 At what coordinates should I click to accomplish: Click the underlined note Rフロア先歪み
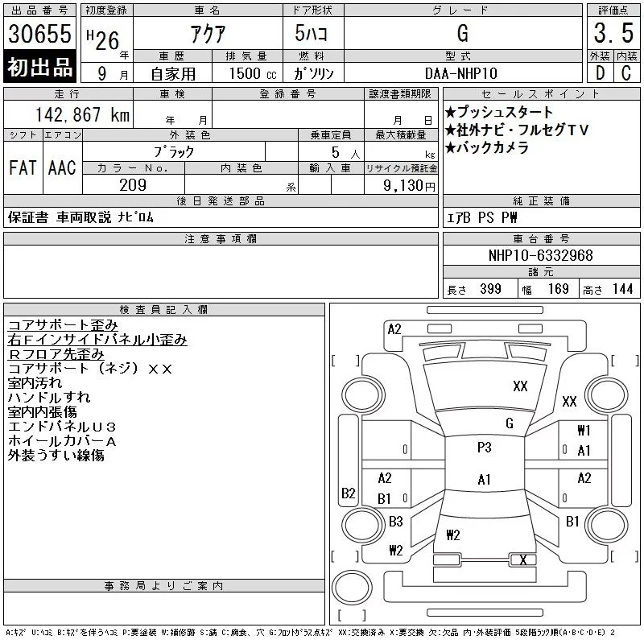56,353
